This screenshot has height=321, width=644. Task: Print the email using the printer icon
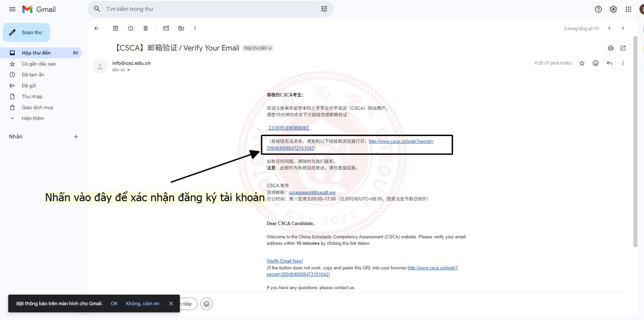611,48
